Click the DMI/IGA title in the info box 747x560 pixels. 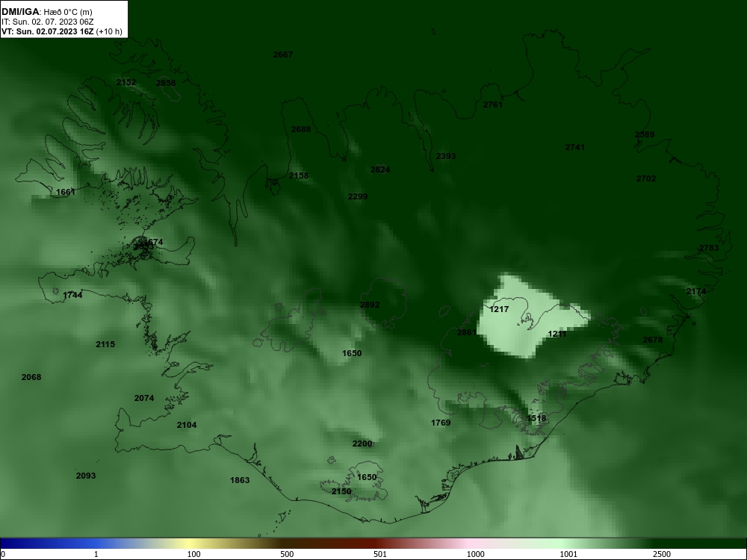click(x=20, y=11)
